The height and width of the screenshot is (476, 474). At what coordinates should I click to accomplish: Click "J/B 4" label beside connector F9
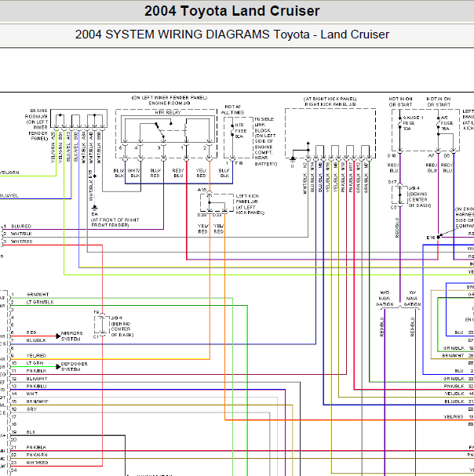(x=117, y=318)
